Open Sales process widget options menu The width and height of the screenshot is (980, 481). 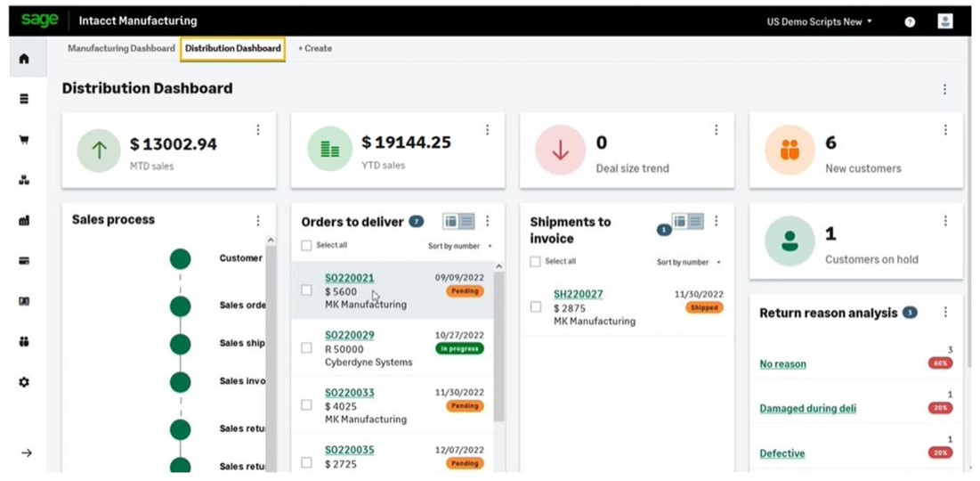258,220
